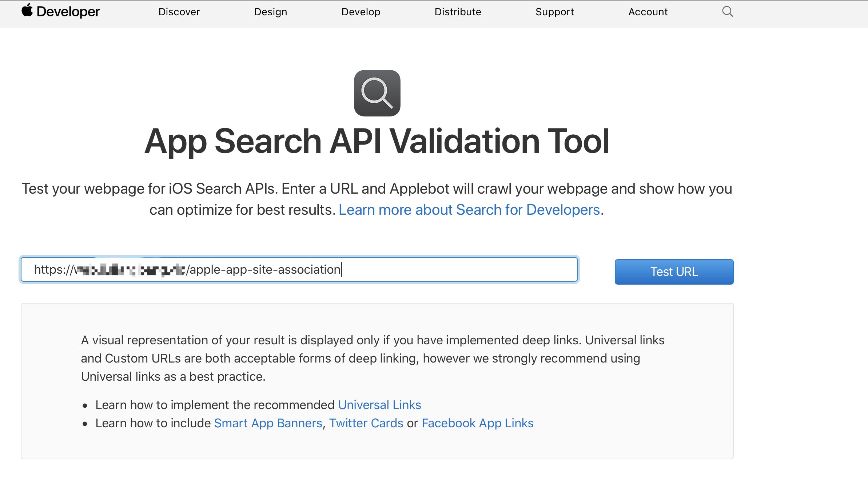The width and height of the screenshot is (868, 479).
Task: Open the Distribute section
Action: (458, 12)
